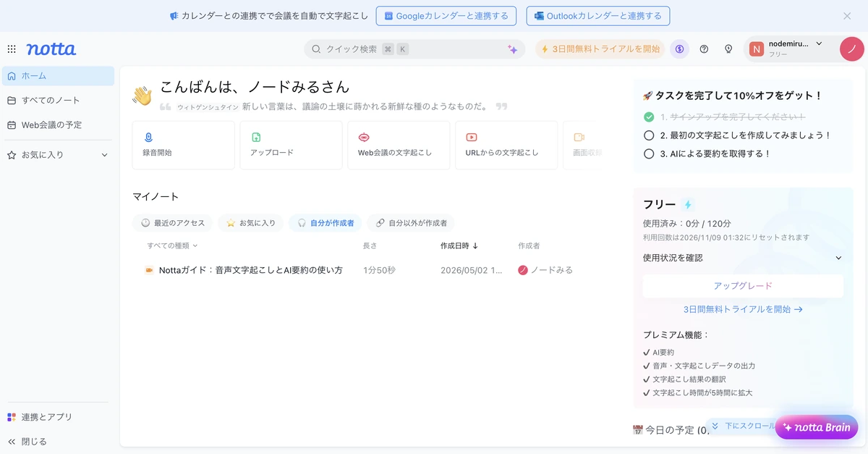The width and height of the screenshot is (868, 454).
Task: Open the notta Brain button
Action: pyautogui.click(x=817, y=427)
